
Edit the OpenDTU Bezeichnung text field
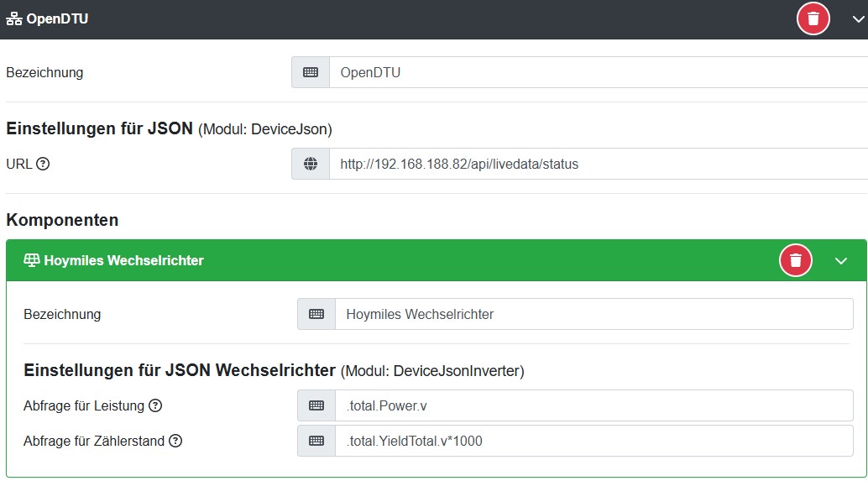[x=588, y=72]
